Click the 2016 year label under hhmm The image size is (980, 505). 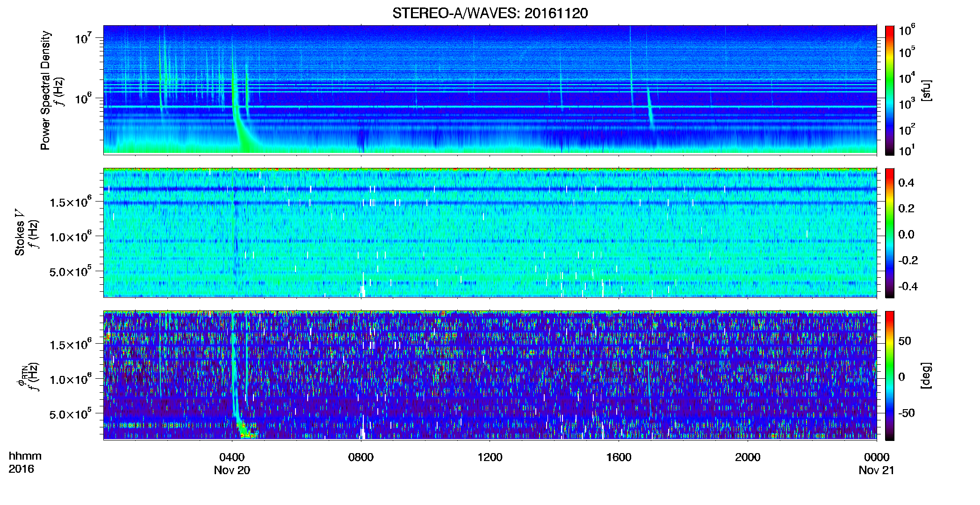[22, 469]
